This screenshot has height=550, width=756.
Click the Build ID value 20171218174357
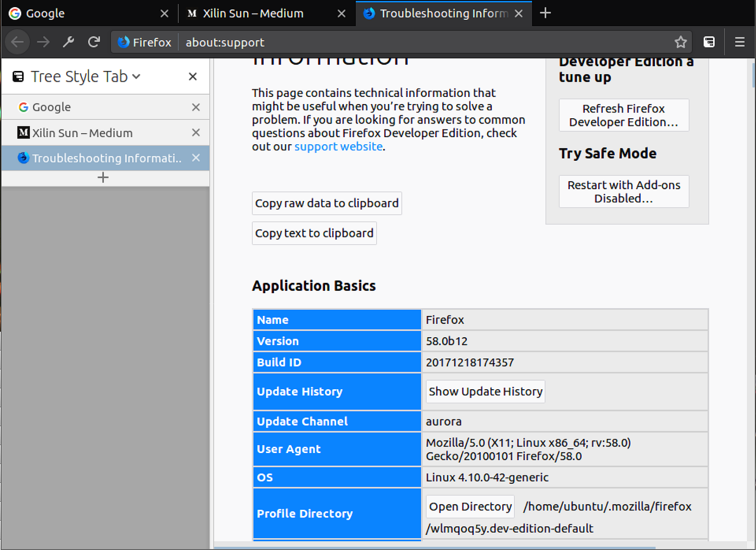(x=470, y=362)
